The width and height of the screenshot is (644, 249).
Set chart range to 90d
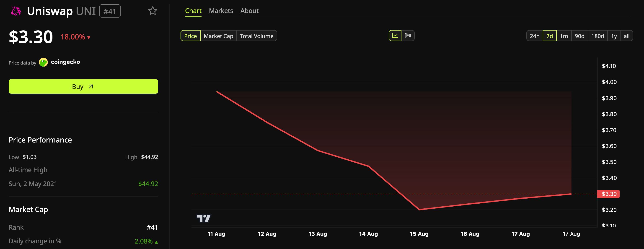(579, 36)
